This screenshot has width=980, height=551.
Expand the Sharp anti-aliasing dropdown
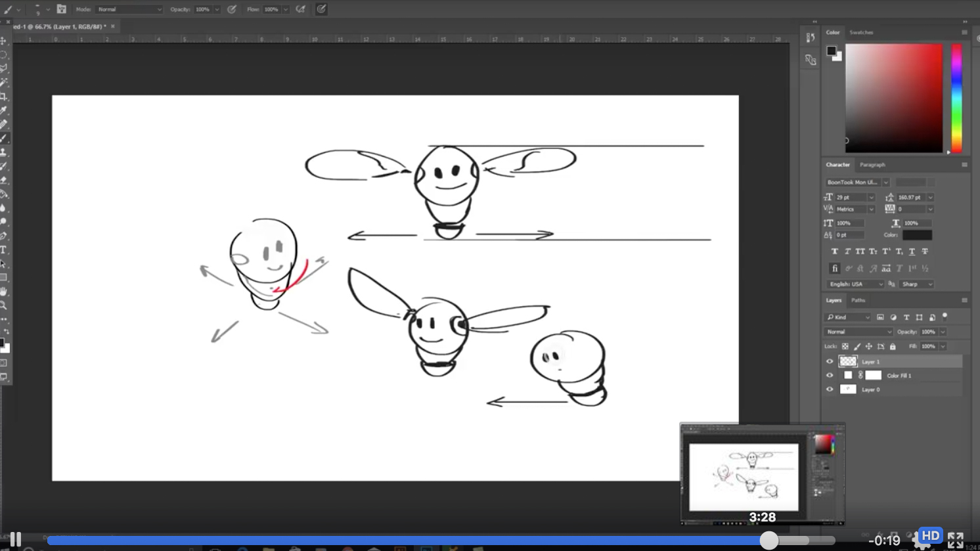tap(916, 284)
